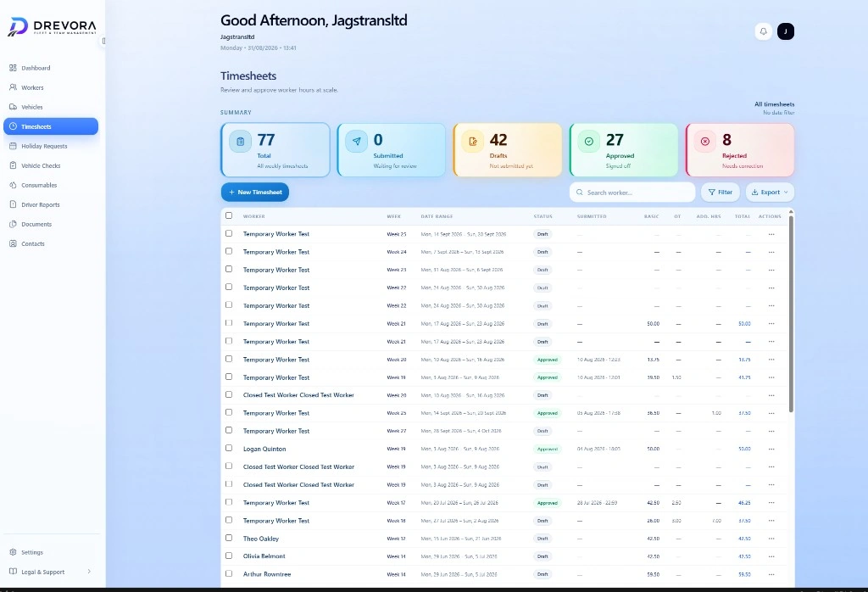Tick checkbox for Arthur Rowntree timesheet
The width and height of the screenshot is (868, 592).
click(229, 573)
